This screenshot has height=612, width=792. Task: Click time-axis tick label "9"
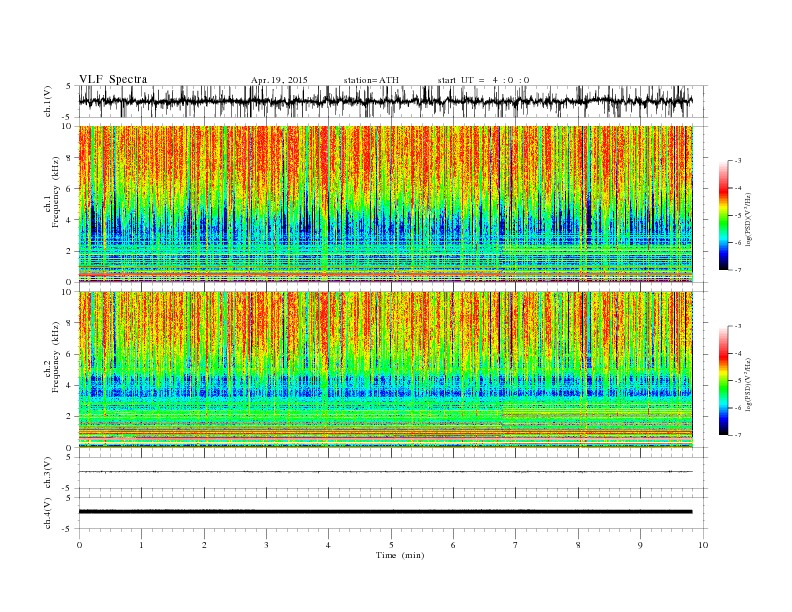[640, 545]
